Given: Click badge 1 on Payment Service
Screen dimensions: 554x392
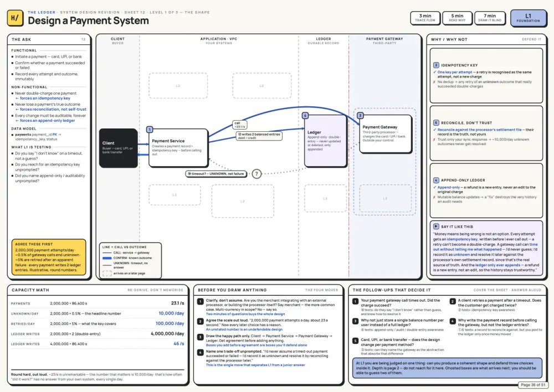Looking at the screenshot, I should (150, 130).
